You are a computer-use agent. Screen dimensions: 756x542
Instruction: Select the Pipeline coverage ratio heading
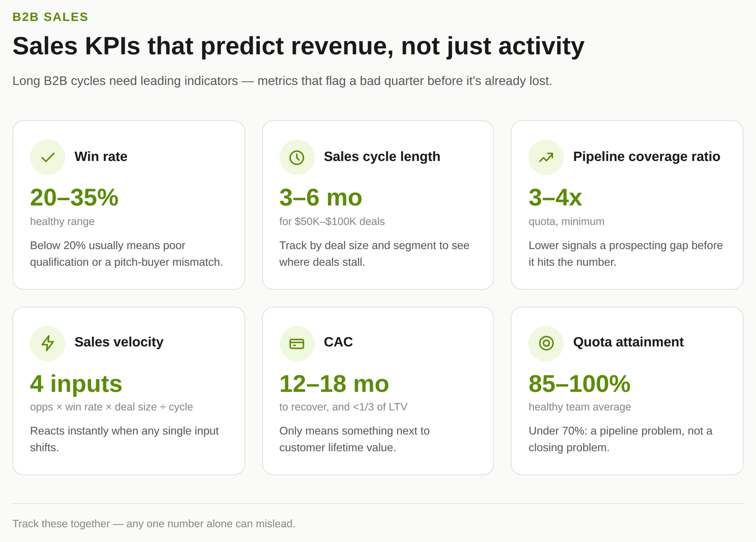(646, 156)
